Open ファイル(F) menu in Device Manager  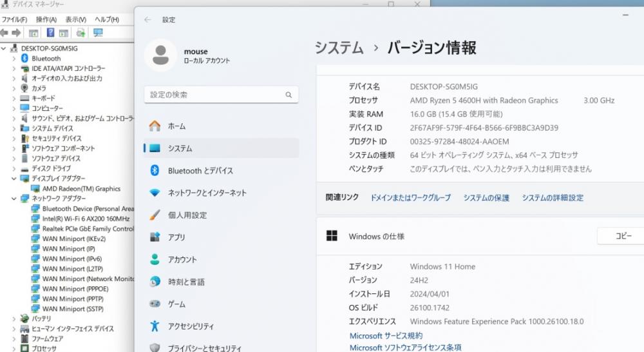point(14,19)
